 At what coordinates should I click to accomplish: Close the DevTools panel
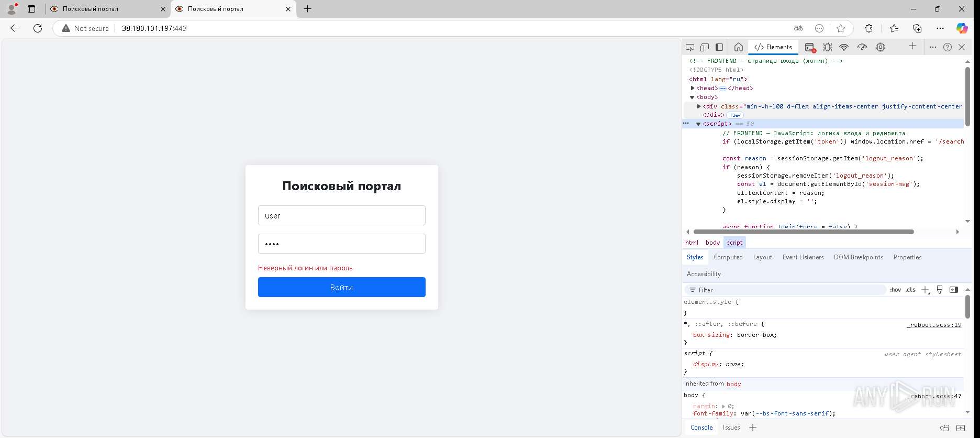point(962,47)
